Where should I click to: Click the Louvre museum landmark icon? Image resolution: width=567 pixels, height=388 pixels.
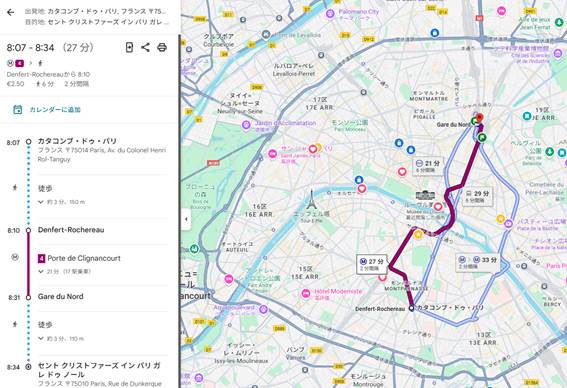point(425,196)
